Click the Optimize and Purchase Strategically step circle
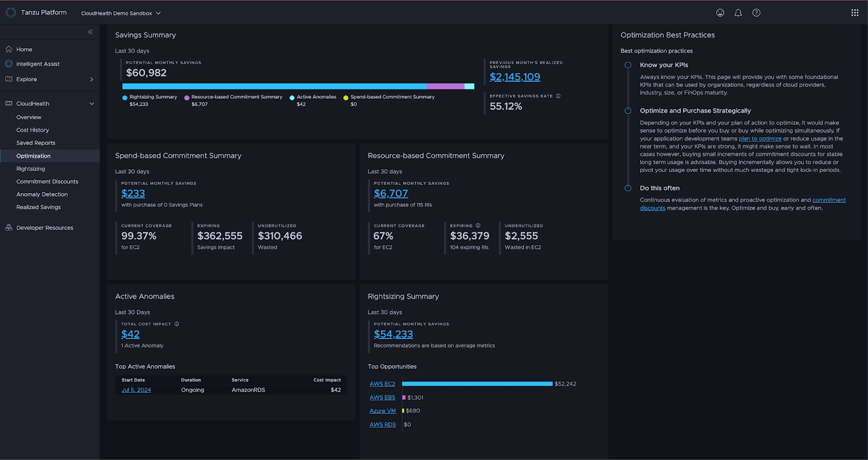 [x=628, y=111]
